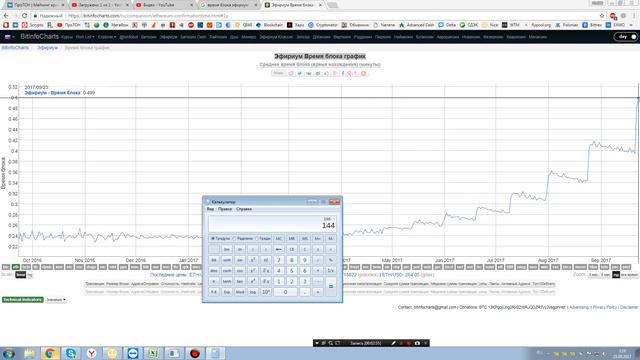Open the Windows Start menu
Screen dimensions: 640x360
pyautogui.click(x=9, y=353)
